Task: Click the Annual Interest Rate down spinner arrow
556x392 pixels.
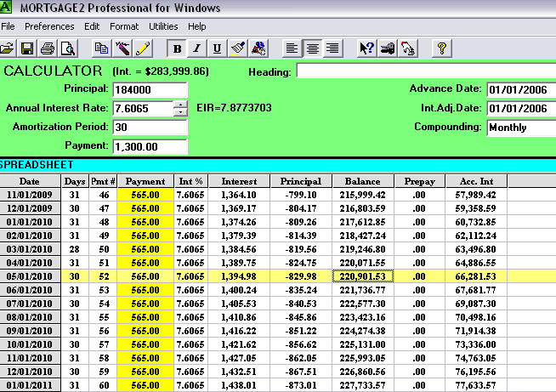Action: (x=179, y=112)
